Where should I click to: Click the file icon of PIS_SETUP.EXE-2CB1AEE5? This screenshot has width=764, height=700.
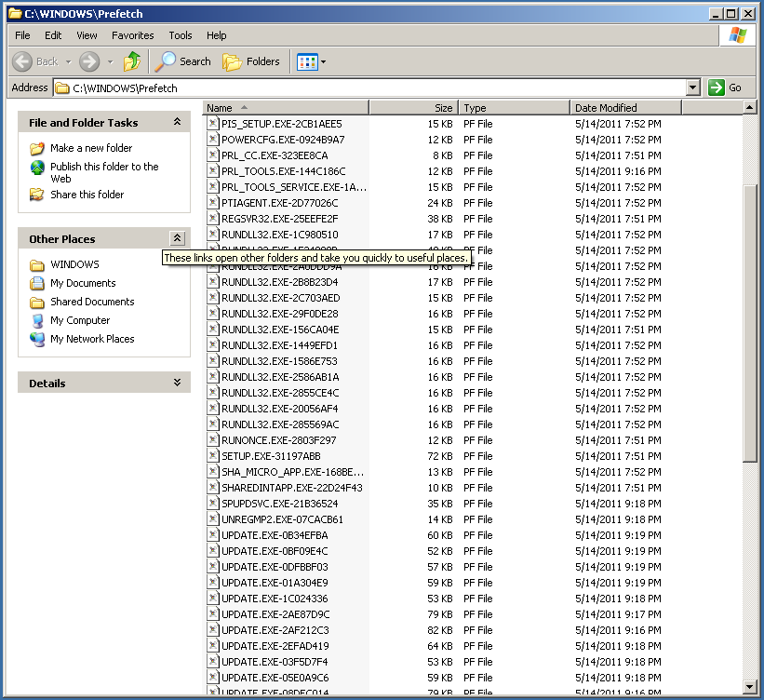pos(213,123)
